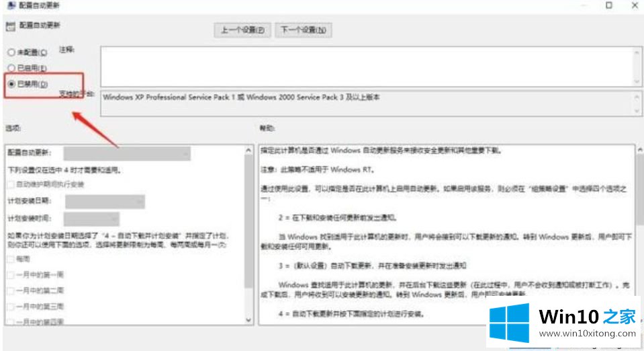The height and width of the screenshot is (351, 644).
Task: Toggle the 每周 checkbox
Action: pos(11,260)
